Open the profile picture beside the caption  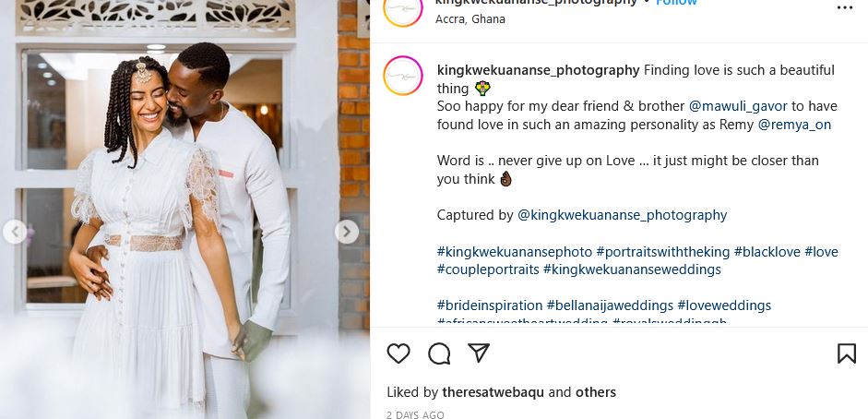(403, 76)
